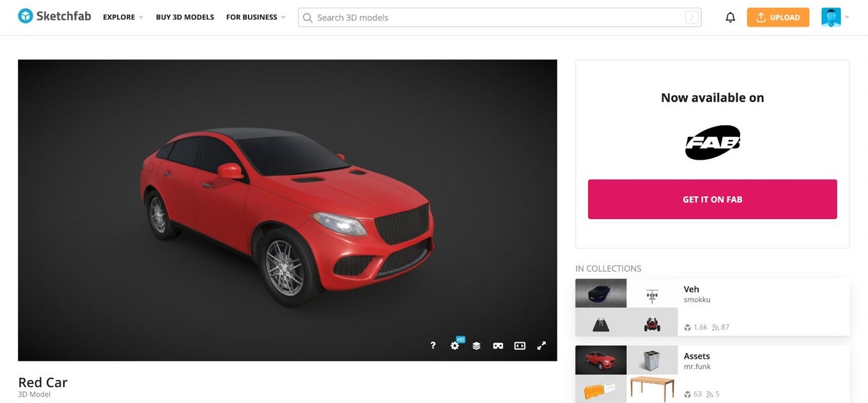Viewport: 868px width, 403px height.
Task: Expand the user profile menu chevron
Action: coord(847,17)
